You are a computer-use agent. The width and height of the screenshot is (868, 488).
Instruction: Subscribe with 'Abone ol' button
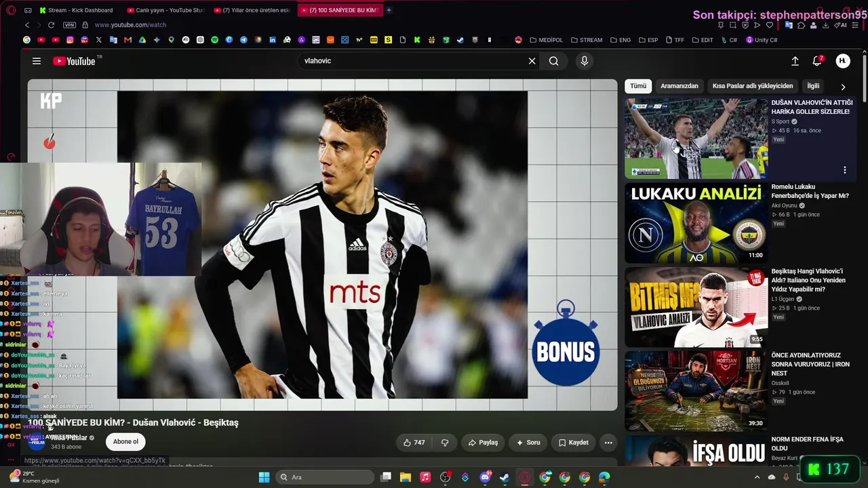point(125,442)
